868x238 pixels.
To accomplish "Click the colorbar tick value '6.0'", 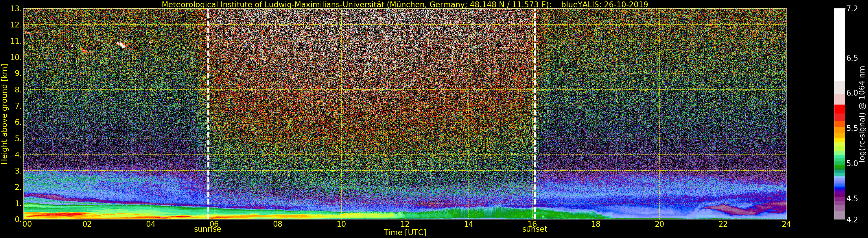I will pos(852,93).
